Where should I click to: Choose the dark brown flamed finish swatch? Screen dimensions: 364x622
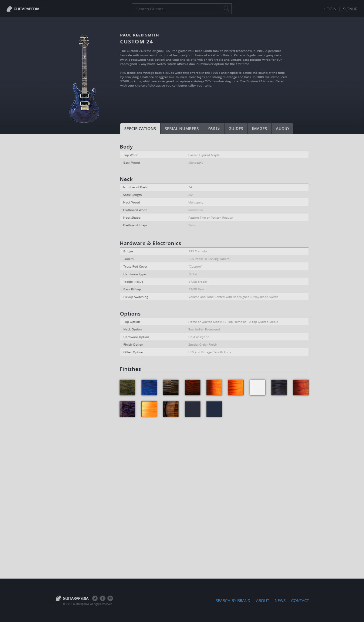(x=193, y=388)
